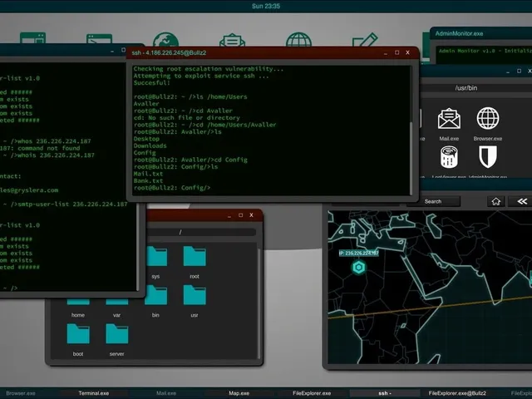Open Browser.exe globe icon in /usr/bin window
The width and height of the screenshot is (532, 399).
[488, 118]
